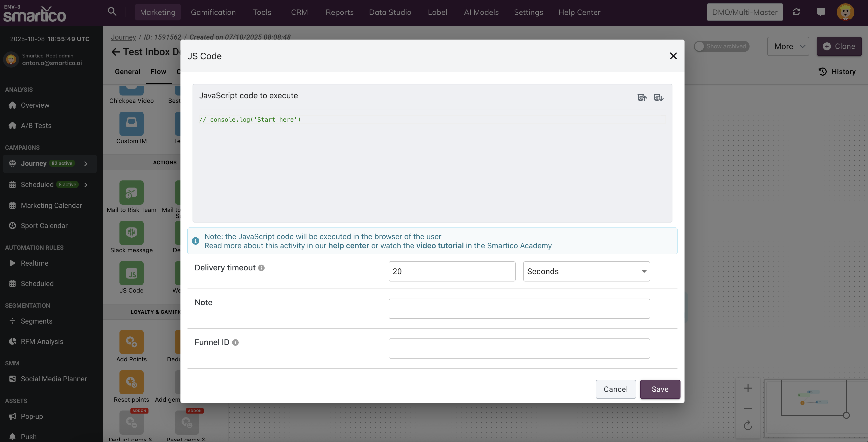Expand the Journey sidebar chevron

pos(86,164)
